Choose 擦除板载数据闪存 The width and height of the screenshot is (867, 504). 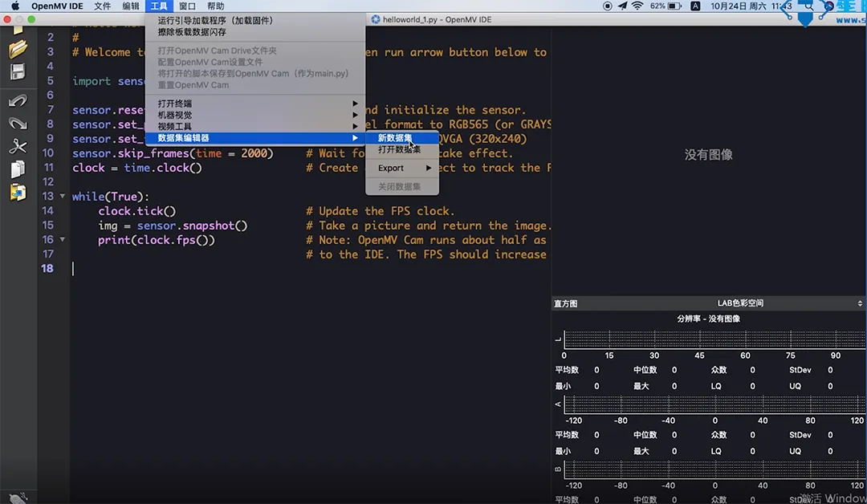(255, 32)
